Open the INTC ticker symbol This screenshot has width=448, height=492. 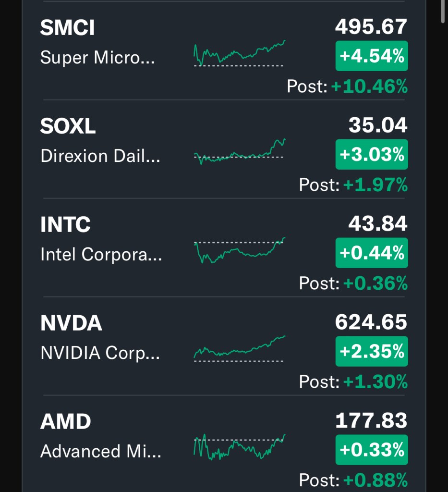[x=65, y=225]
